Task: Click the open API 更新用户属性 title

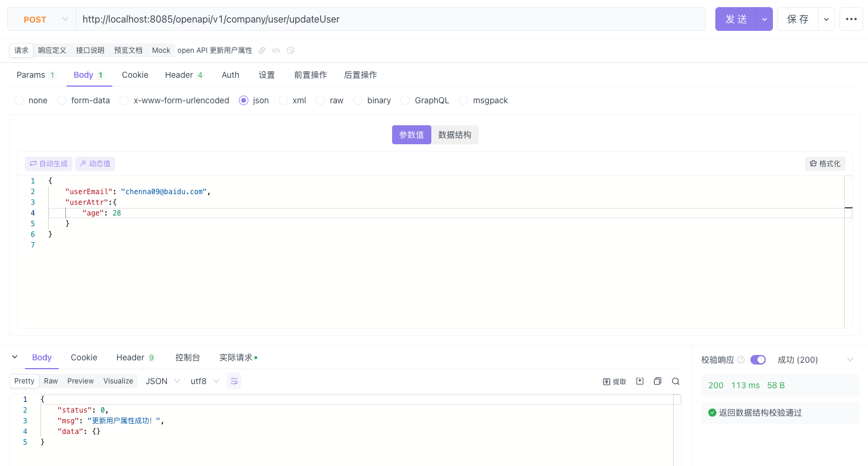Action: click(215, 50)
